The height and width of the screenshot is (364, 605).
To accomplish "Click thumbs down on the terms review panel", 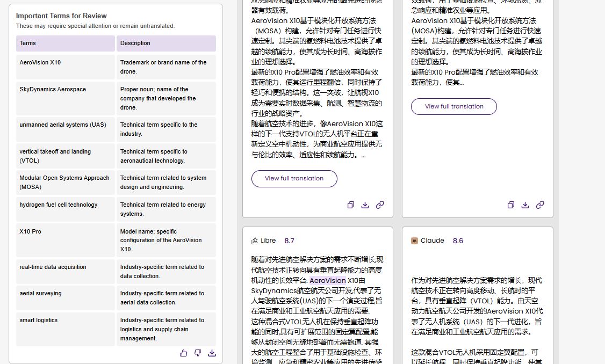I will click(198, 353).
